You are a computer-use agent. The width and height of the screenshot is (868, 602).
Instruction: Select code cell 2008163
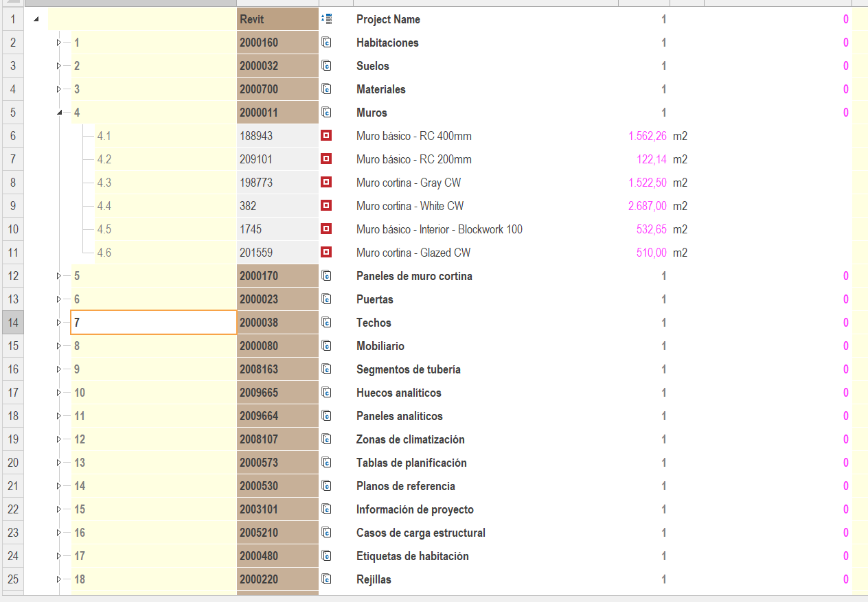pos(277,369)
